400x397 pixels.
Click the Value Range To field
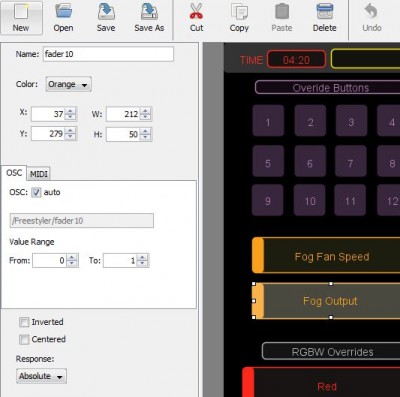120,260
